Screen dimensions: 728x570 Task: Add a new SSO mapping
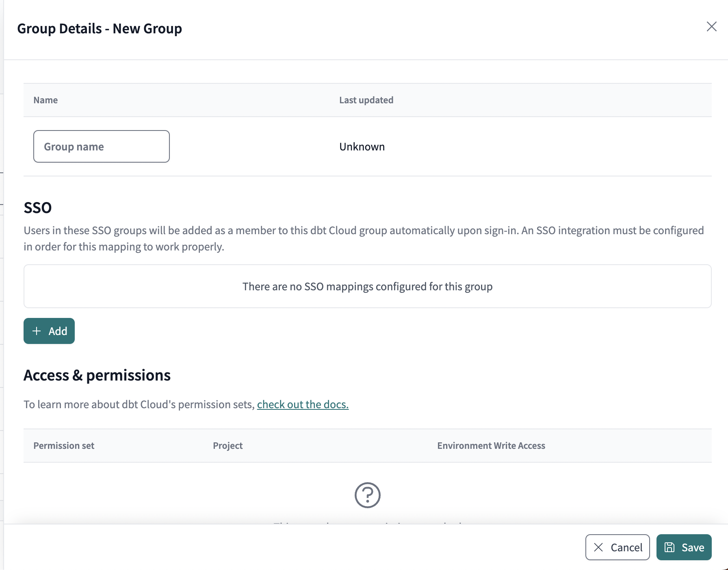49,331
